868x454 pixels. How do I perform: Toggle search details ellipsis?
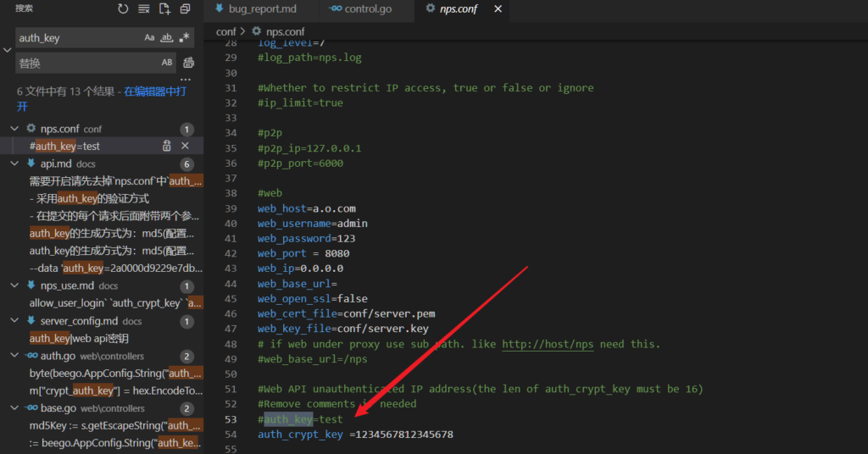186,79
